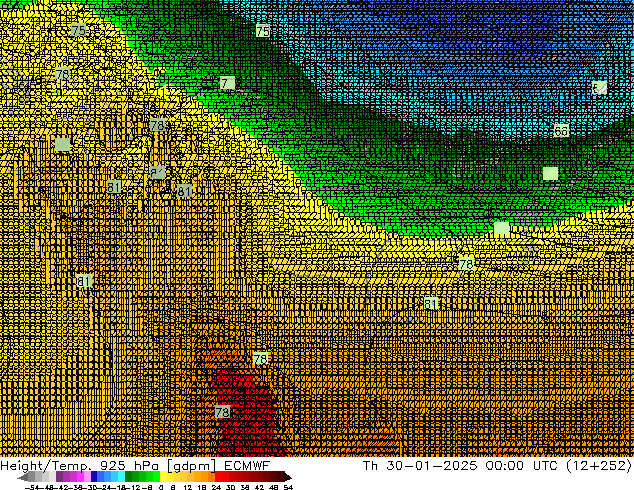
Task: Click the 'Height/Temp.' title text
Action: tap(45, 466)
